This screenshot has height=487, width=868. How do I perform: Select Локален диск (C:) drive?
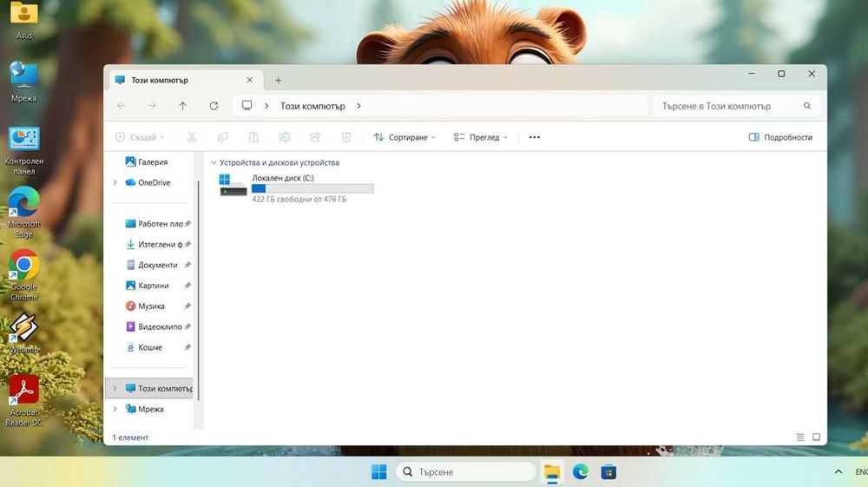click(x=296, y=188)
